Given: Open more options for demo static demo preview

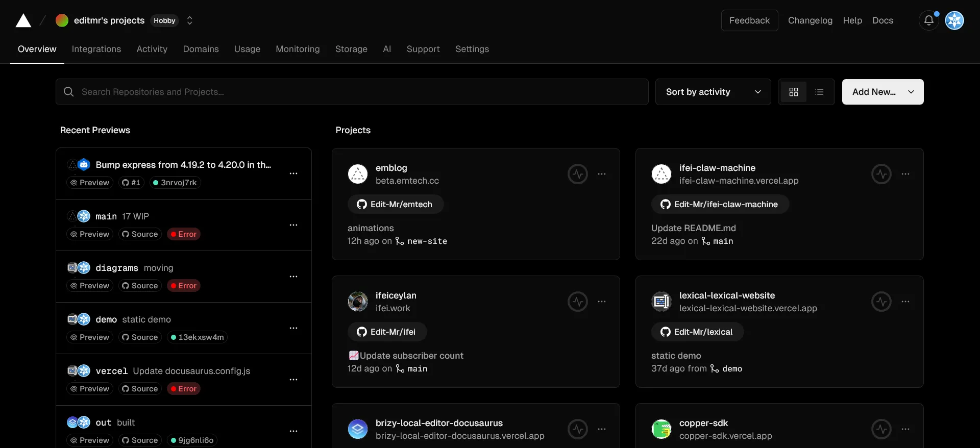Looking at the screenshot, I should click(293, 328).
